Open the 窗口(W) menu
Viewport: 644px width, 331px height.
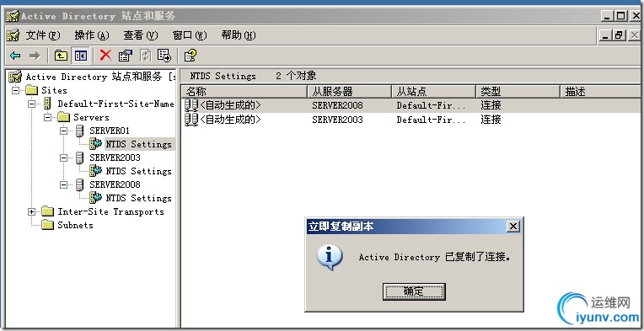point(190,35)
